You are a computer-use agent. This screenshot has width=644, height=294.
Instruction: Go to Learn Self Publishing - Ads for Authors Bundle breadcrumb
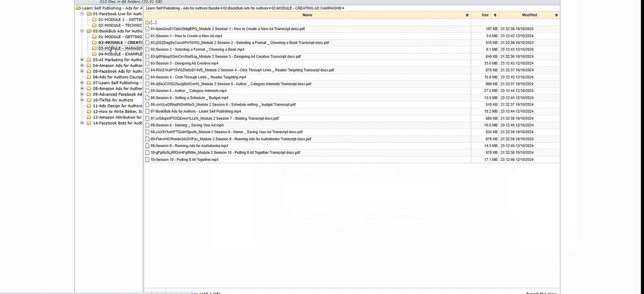pos(183,8)
